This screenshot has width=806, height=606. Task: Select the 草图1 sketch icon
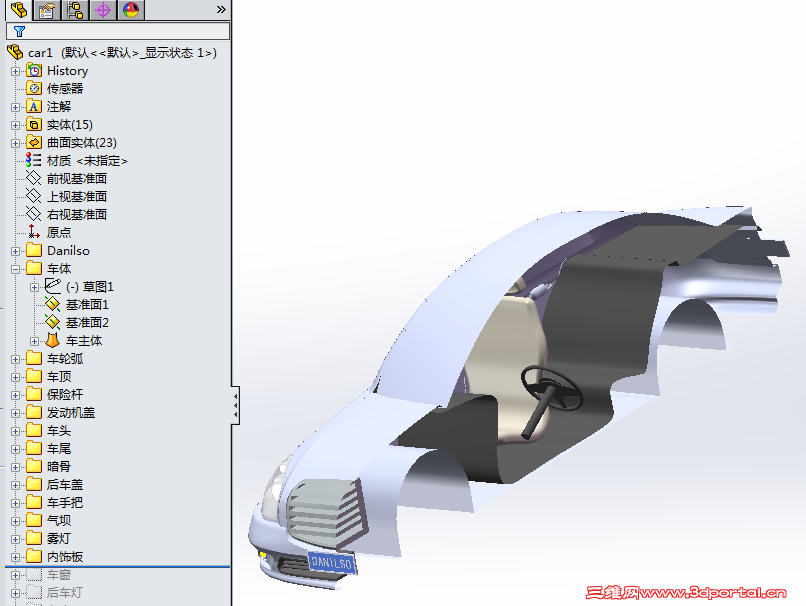coord(53,286)
